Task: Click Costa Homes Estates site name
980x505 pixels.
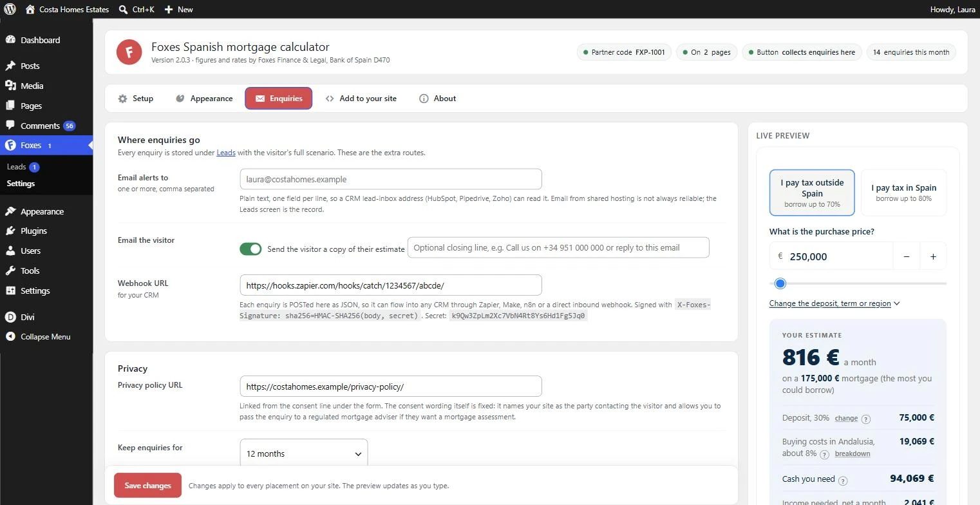Action: coord(74,9)
